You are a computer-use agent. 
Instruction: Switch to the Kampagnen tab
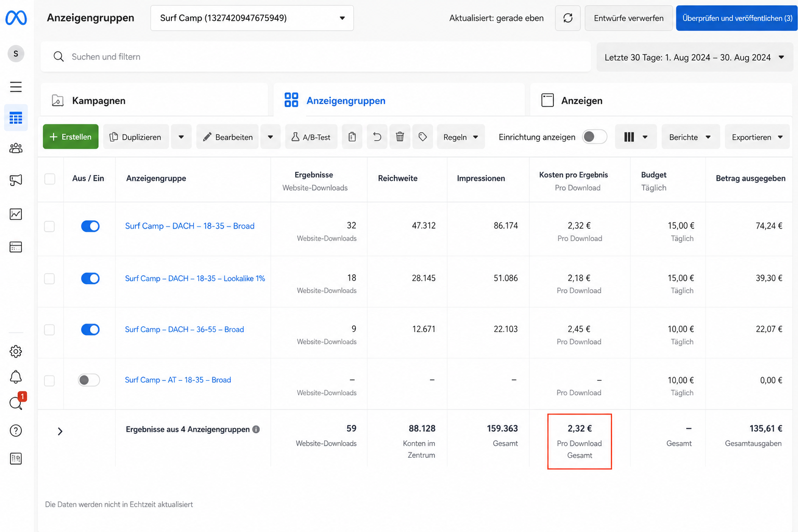(x=154, y=100)
